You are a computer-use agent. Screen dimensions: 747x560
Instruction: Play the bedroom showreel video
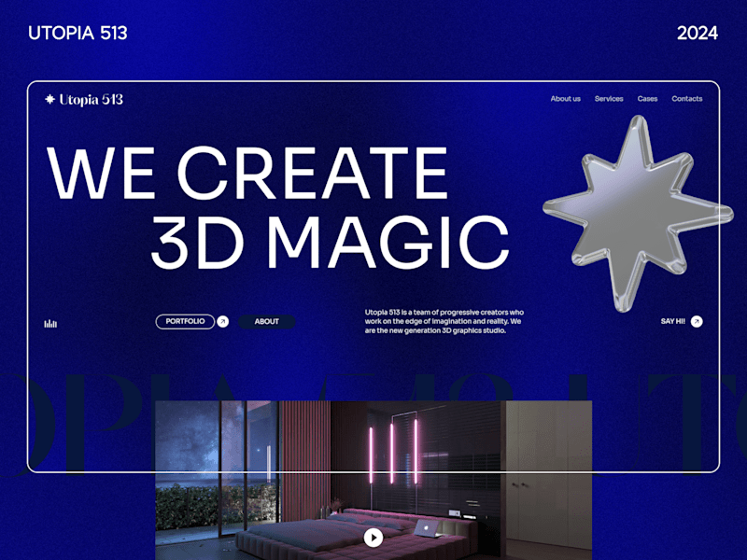click(373, 538)
